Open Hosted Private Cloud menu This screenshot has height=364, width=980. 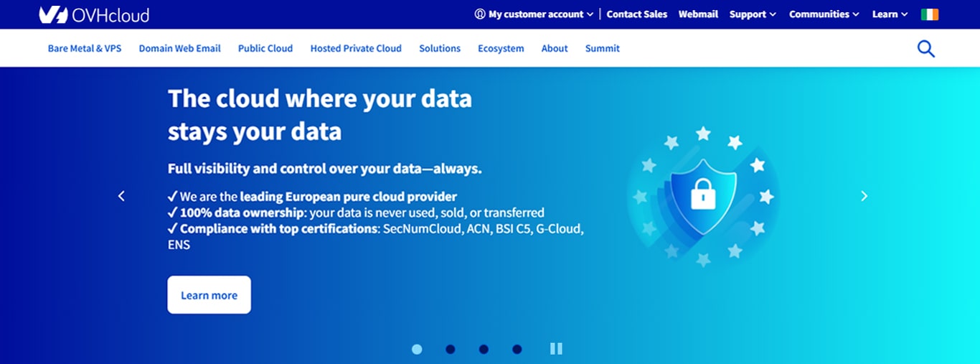pos(356,49)
